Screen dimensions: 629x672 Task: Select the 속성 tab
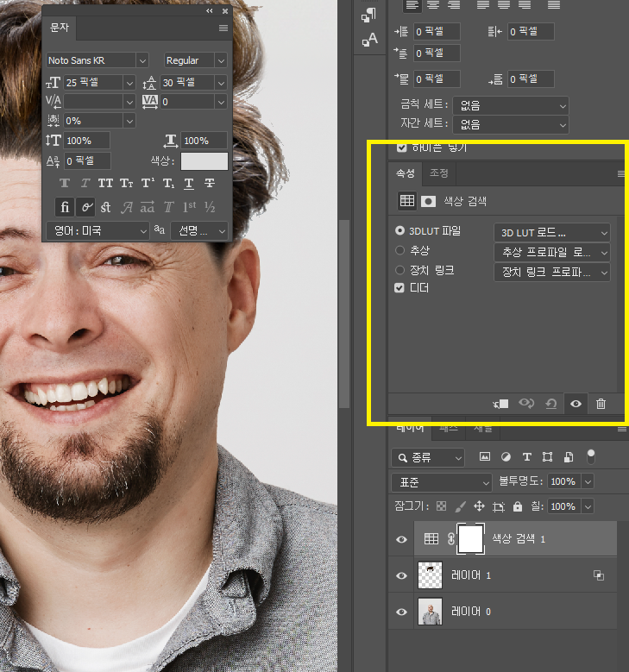click(406, 173)
